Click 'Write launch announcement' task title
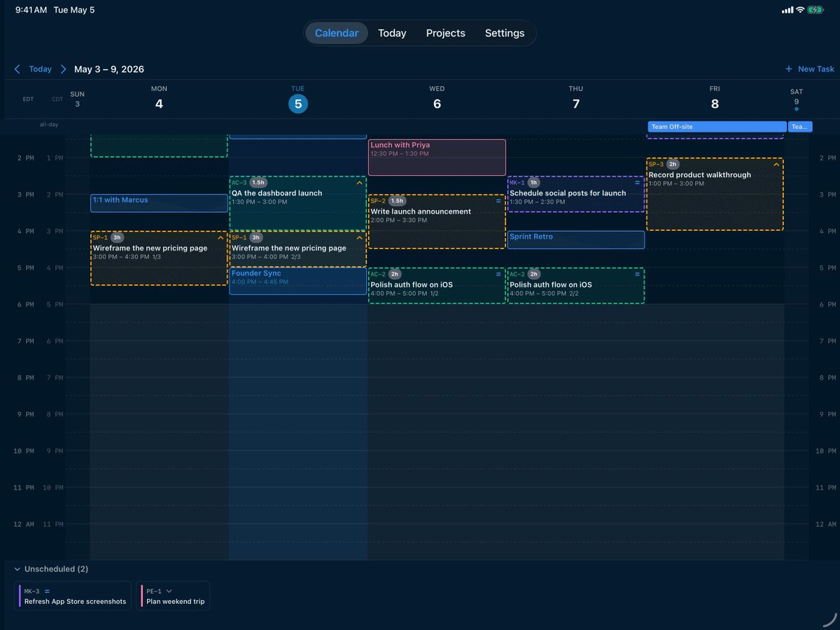Viewport: 840px width, 630px height. click(x=421, y=211)
